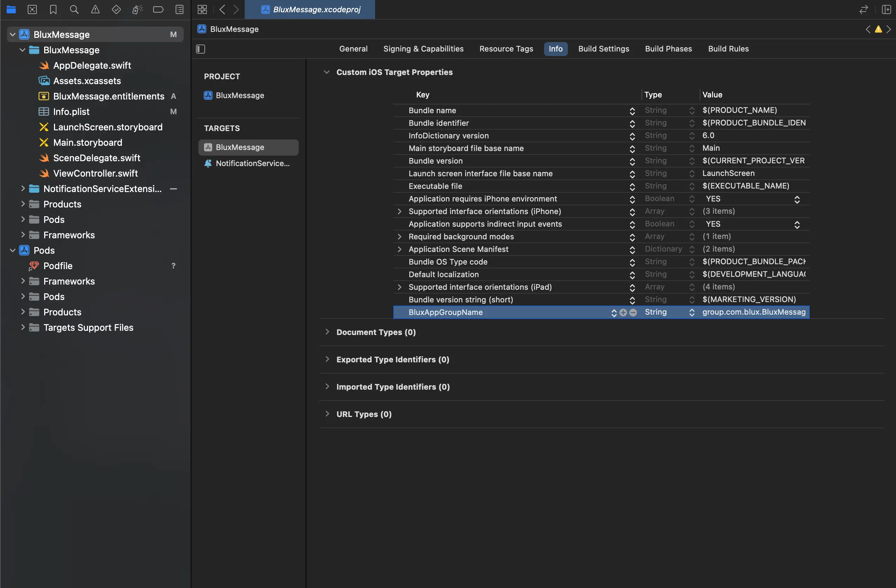
Task: Open the Project navigator folder icon
Action: 11,9
